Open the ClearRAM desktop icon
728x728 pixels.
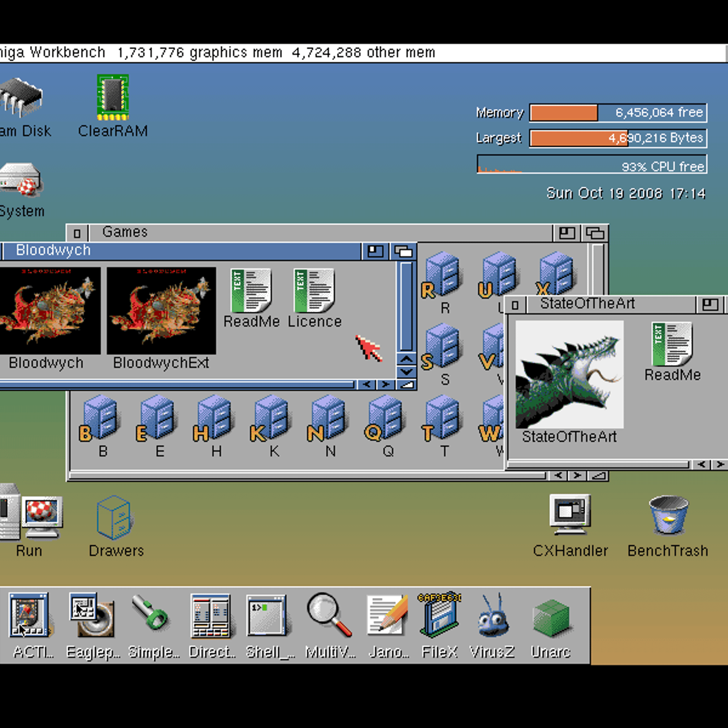click(x=113, y=97)
